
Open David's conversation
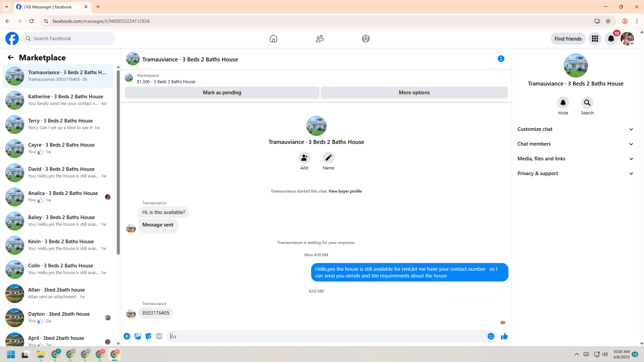tap(58, 172)
